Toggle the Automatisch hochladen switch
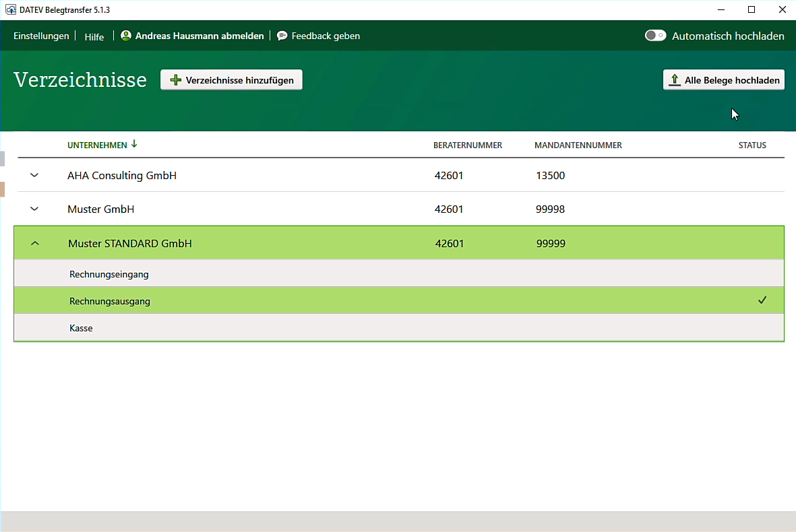 655,36
